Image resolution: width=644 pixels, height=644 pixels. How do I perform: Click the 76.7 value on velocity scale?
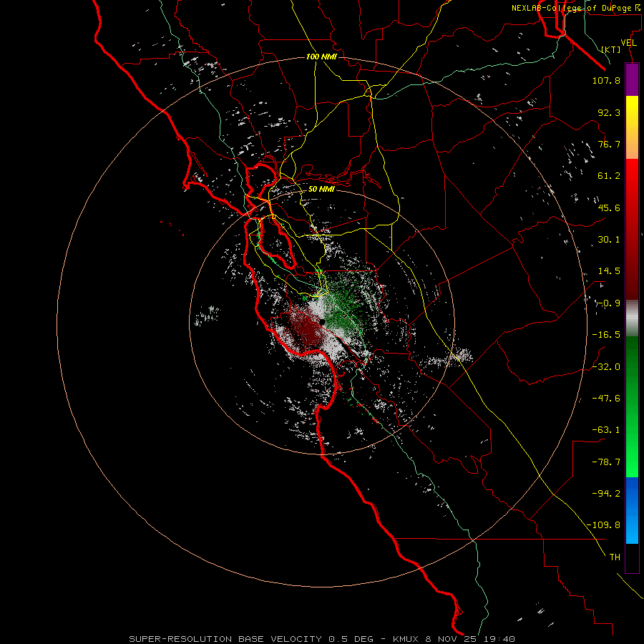[609, 144]
